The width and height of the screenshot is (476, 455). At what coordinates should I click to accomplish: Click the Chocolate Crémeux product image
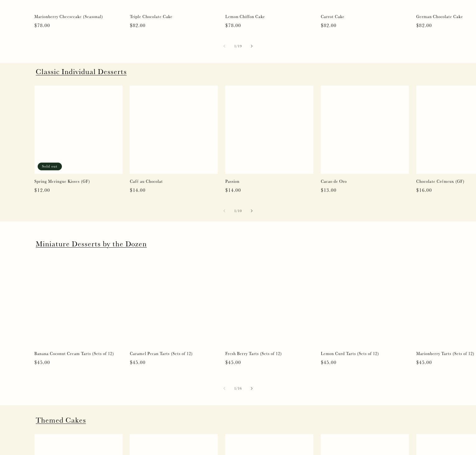point(446,130)
